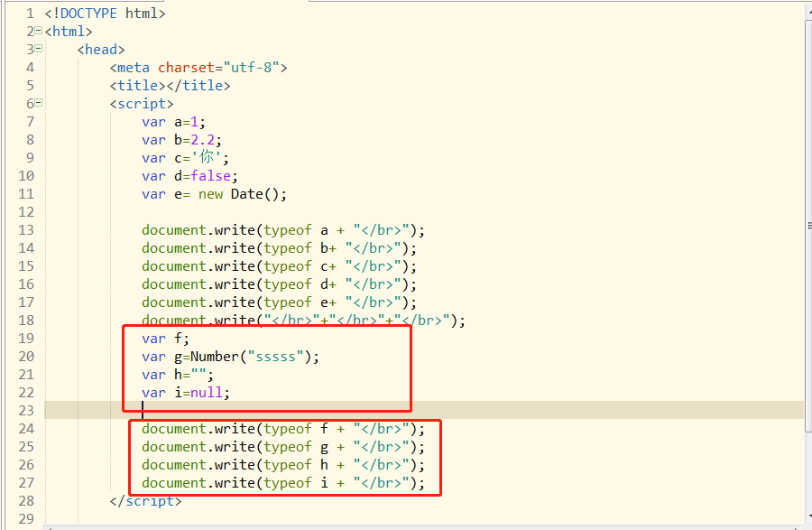Click the DOCTYPE html declaration line
812x530 pixels.
point(106,14)
